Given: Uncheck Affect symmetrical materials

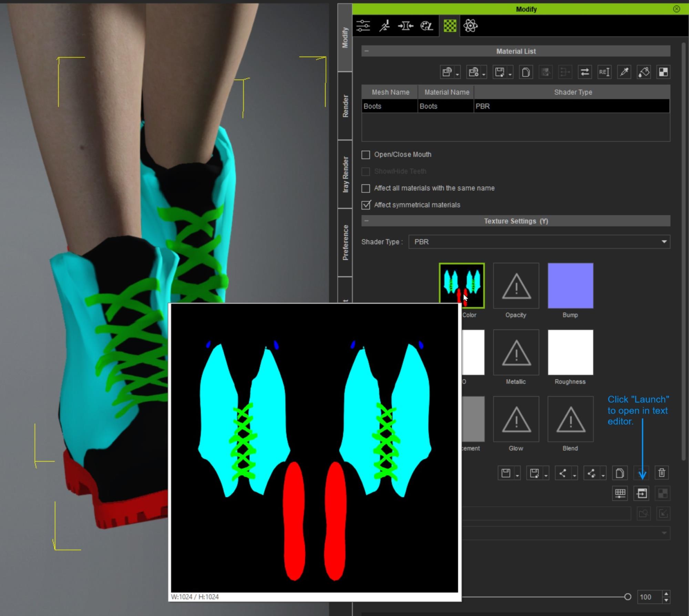Looking at the screenshot, I should [x=366, y=205].
